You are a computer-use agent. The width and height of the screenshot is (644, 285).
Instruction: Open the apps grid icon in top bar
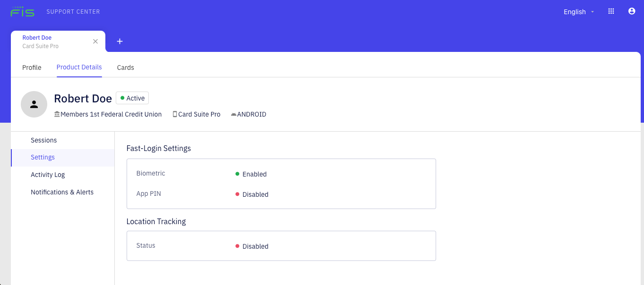pos(611,11)
